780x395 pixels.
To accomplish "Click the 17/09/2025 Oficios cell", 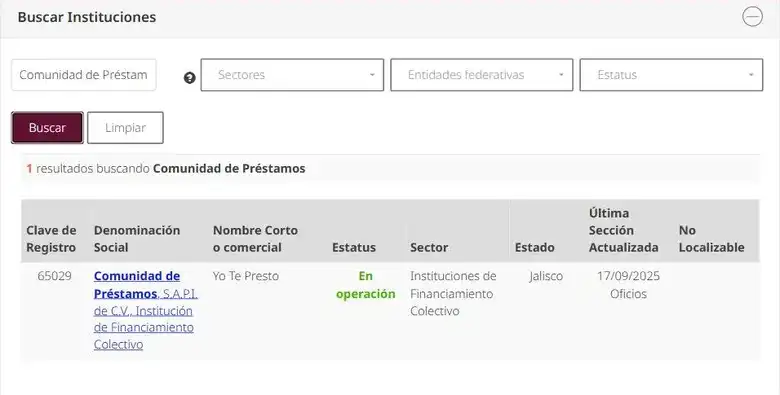I will tap(628, 285).
